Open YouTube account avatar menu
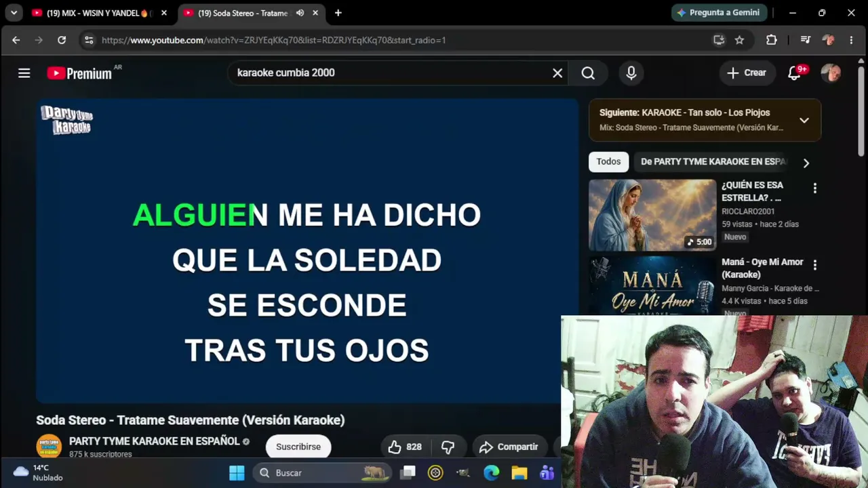 click(831, 73)
